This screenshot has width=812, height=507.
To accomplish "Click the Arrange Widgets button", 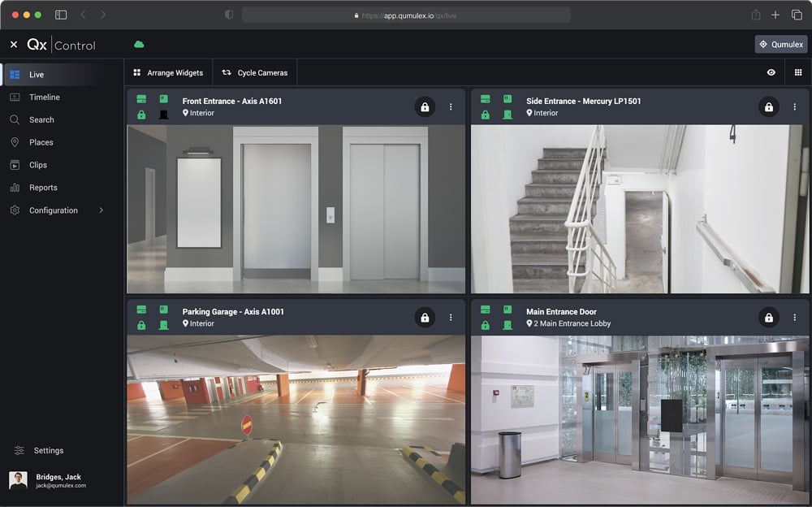I will pos(168,72).
